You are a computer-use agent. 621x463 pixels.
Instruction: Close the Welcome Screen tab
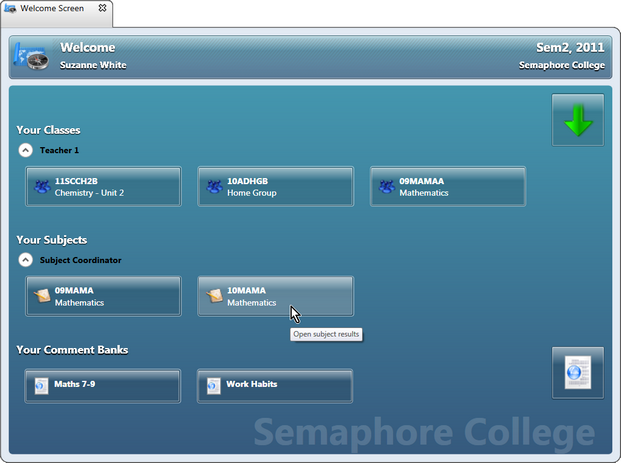point(102,8)
